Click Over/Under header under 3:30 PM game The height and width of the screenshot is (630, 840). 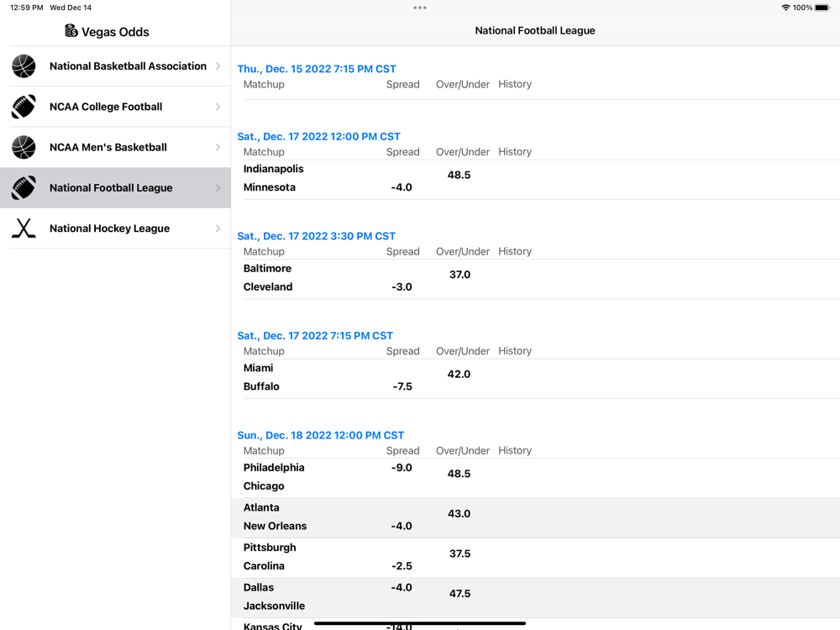pyautogui.click(x=463, y=251)
